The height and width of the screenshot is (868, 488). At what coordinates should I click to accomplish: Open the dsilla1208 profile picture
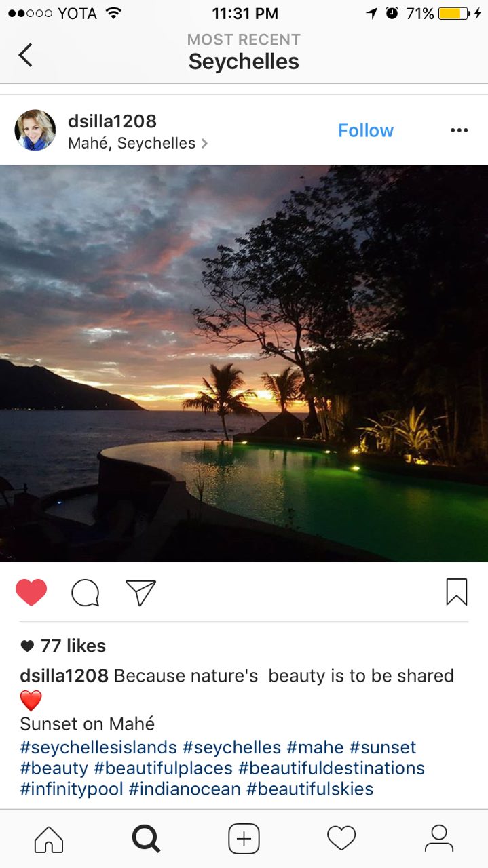35,130
